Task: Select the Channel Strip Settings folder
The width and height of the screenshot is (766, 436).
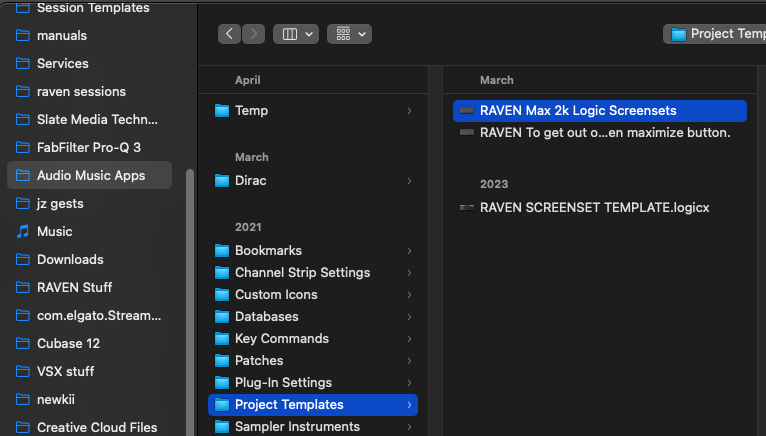Action: 313,273
